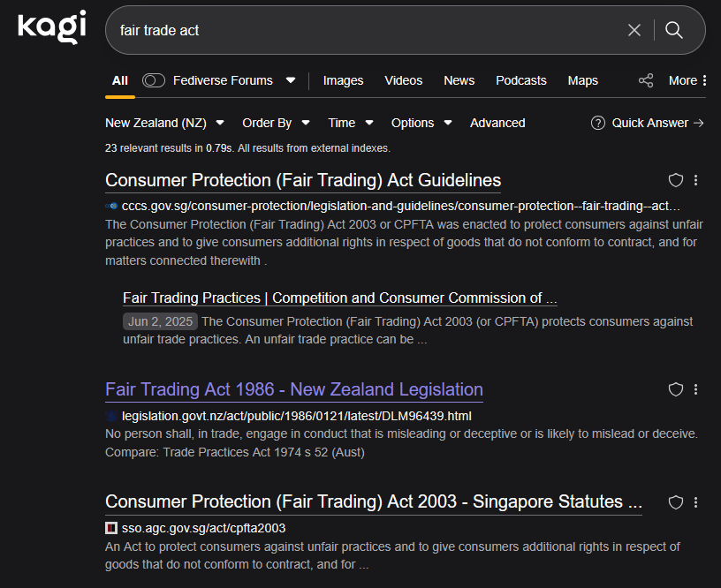
Task: Clear the search query with X icon
Action: point(634,30)
